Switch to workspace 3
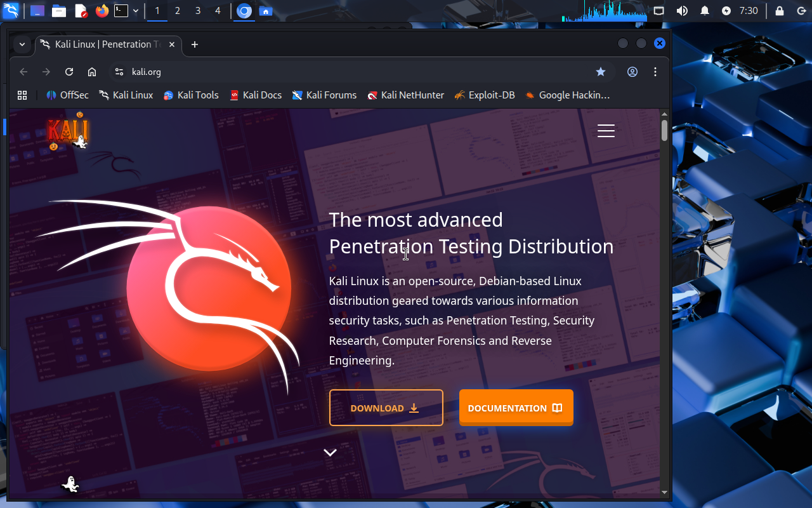 198,11
